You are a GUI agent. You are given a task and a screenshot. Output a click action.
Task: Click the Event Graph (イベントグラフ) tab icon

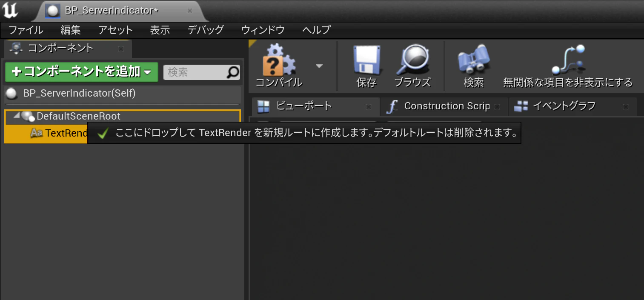click(x=521, y=106)
